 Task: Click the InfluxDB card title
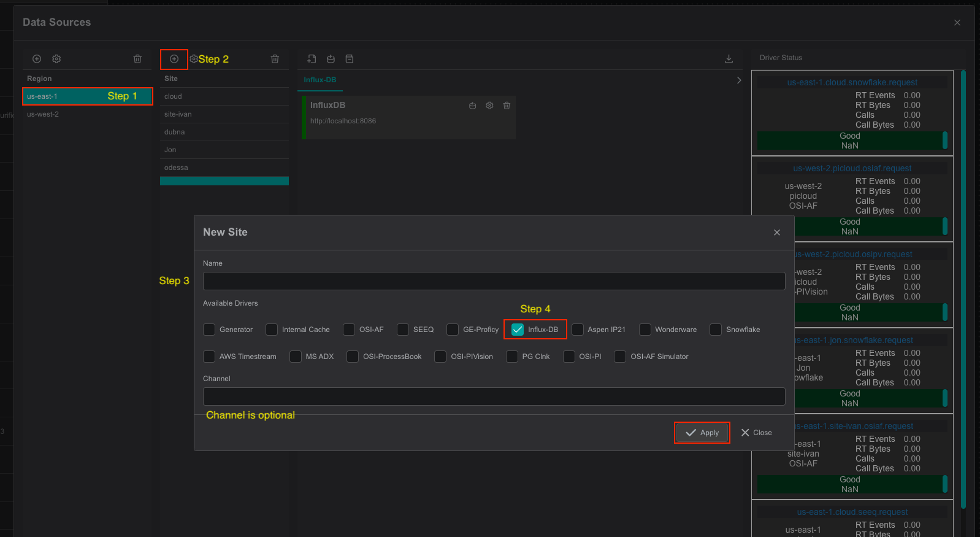coord(327,105)
